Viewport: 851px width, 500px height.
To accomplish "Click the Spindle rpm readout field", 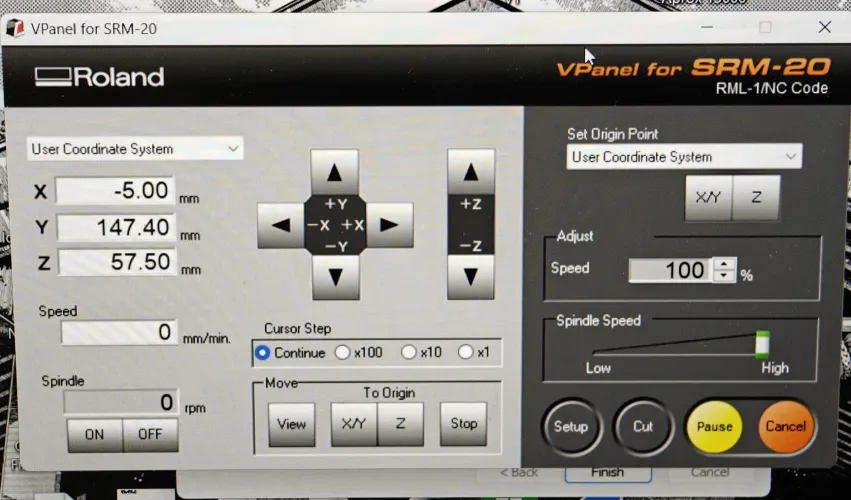I will (121, 402).
